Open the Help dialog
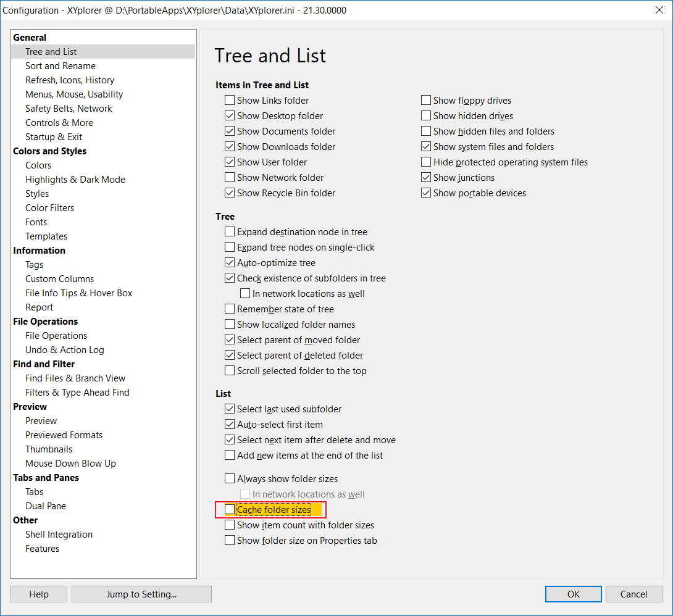This screenshot has height=616, width=673. coord(38,594)
